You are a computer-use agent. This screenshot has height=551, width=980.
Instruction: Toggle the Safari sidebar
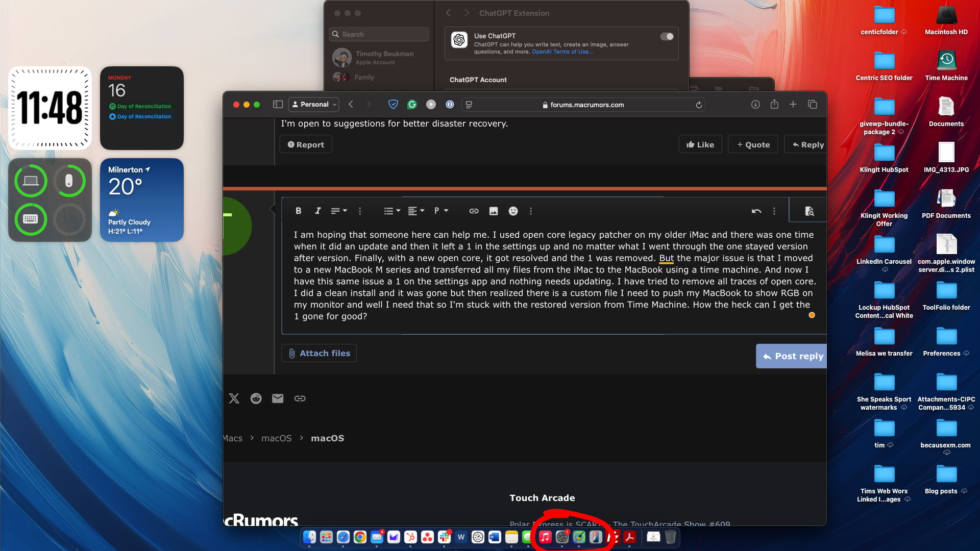coord(278,104)
